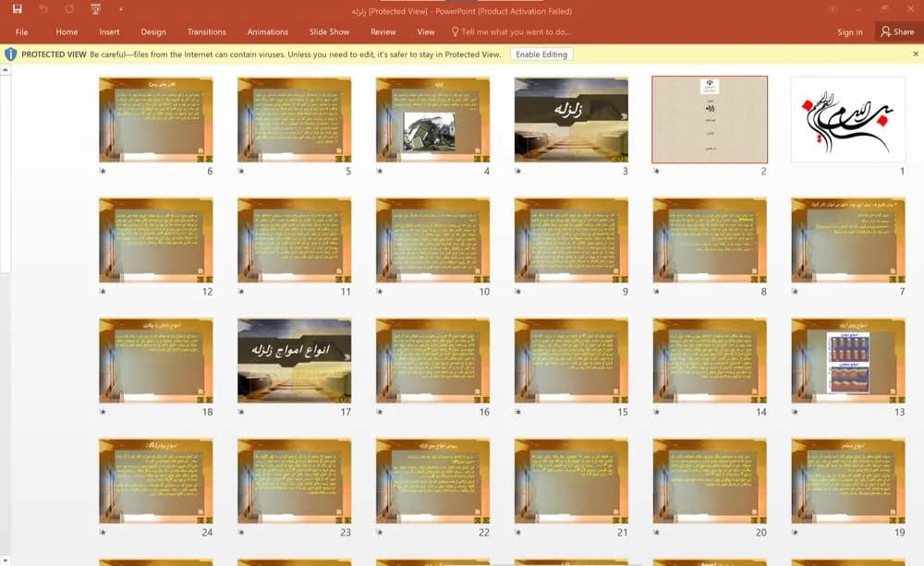Click the scroll up arrow of the slide sorter

click(6, 70)
